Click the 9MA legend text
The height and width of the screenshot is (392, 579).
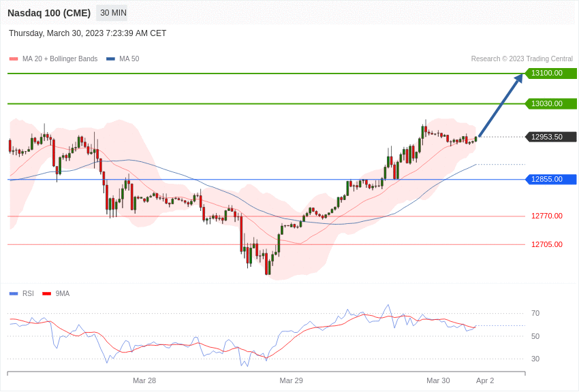click(63, 294)
